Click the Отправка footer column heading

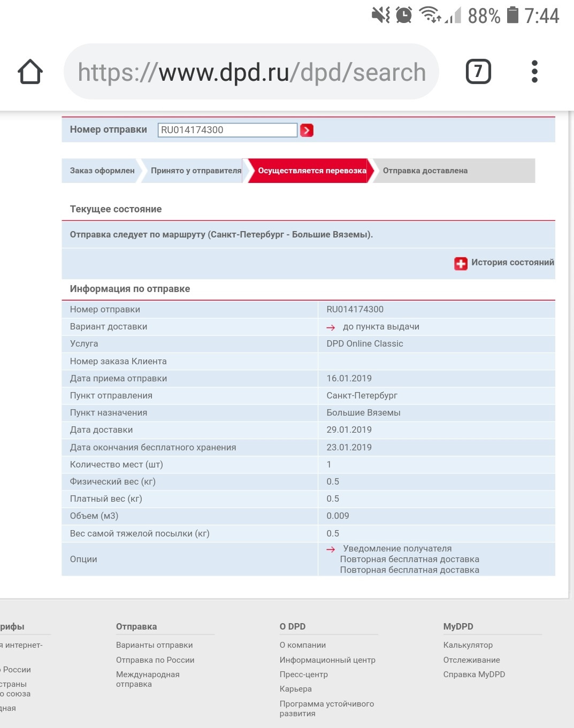(x=136, y=626)
